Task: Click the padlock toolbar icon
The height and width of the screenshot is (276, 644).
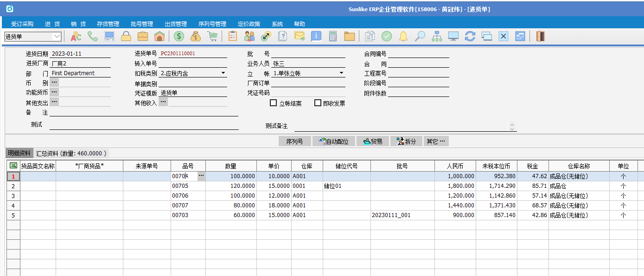Action: click(126, 36)
